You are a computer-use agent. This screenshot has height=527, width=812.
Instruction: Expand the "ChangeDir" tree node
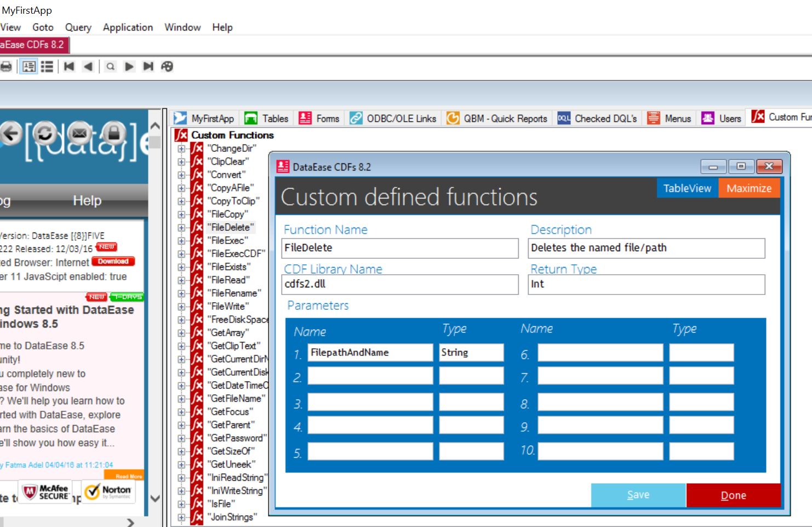point(181,149)
